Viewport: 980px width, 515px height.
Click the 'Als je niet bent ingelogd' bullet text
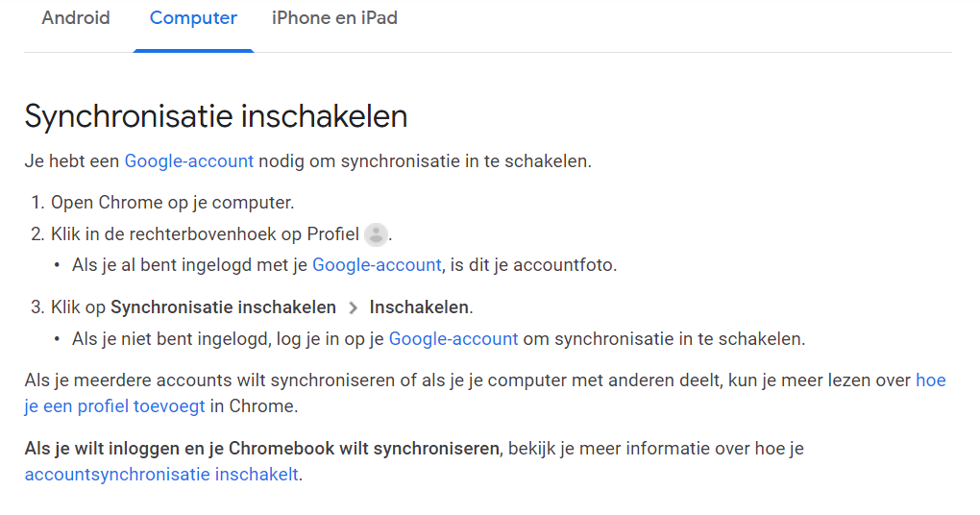point(228,338)
